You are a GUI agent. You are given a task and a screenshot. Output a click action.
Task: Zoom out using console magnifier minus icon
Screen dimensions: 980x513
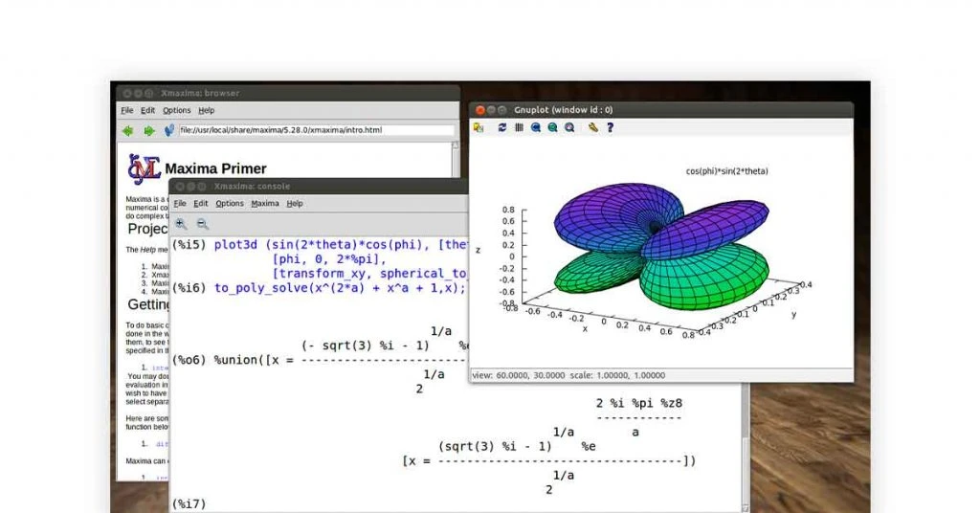[x=203, y=224]
